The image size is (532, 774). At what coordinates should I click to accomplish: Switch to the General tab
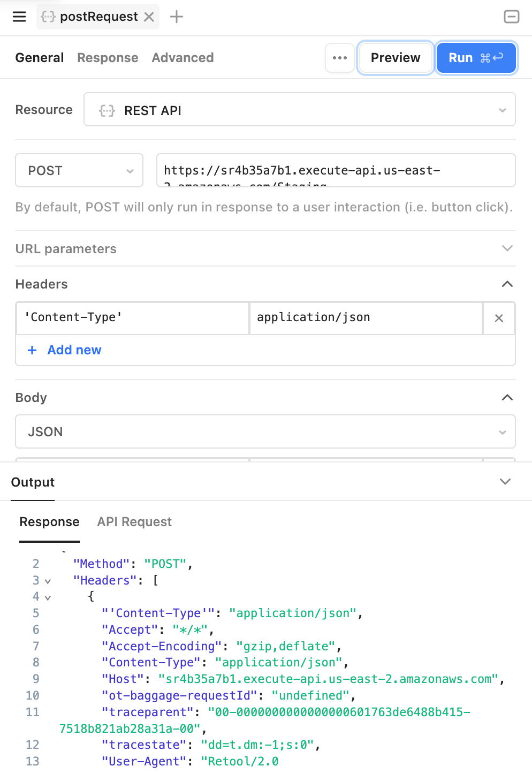40,58
